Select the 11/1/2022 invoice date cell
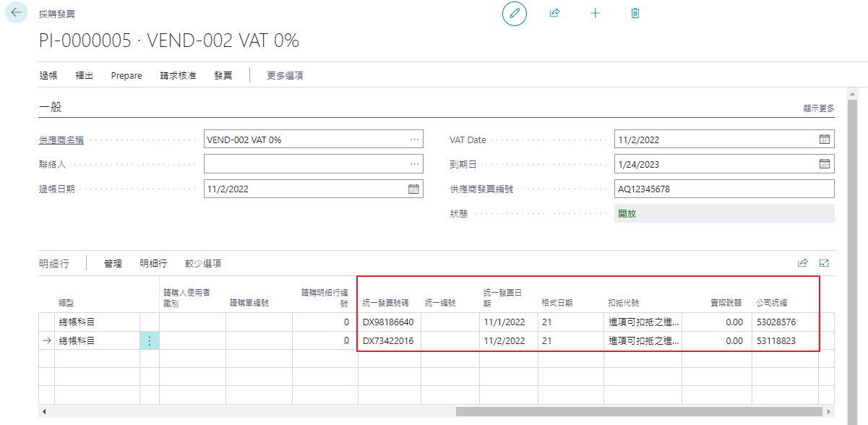Screen dimensions: 868x425 click(x=508, y=322)
